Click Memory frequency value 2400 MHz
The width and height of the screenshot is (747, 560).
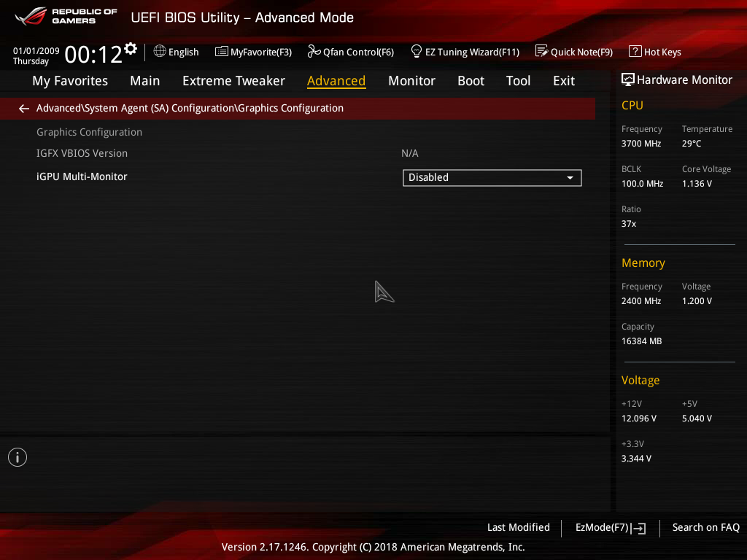(x=640, y=301)
